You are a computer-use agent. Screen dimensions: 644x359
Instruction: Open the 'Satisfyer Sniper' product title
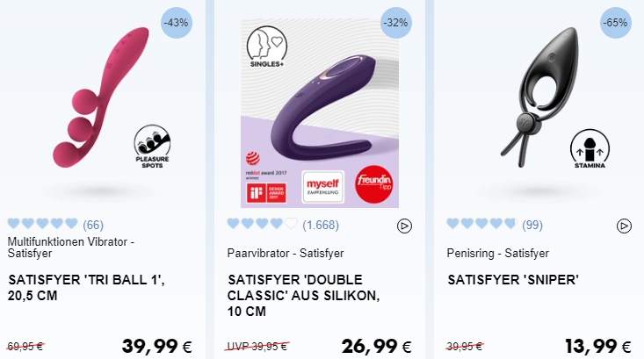[x=513, y=280]
